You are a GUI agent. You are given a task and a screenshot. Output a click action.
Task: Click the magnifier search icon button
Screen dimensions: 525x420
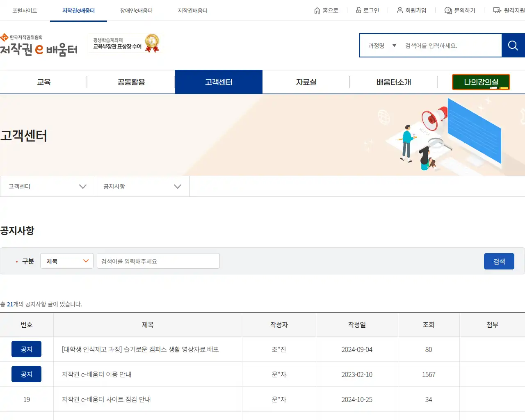pos(513,46)
